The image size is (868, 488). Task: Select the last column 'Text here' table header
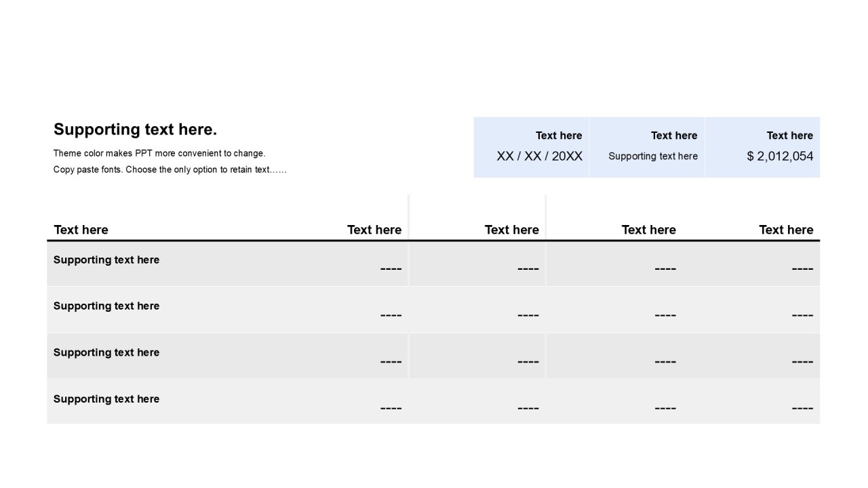pyautogui.click(x=785, y=230)
